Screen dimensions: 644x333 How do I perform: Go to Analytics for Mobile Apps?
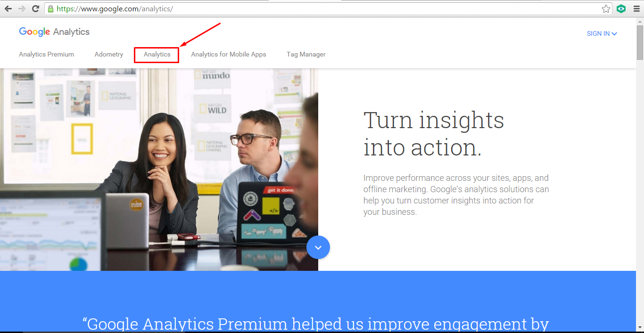point(229,54)
